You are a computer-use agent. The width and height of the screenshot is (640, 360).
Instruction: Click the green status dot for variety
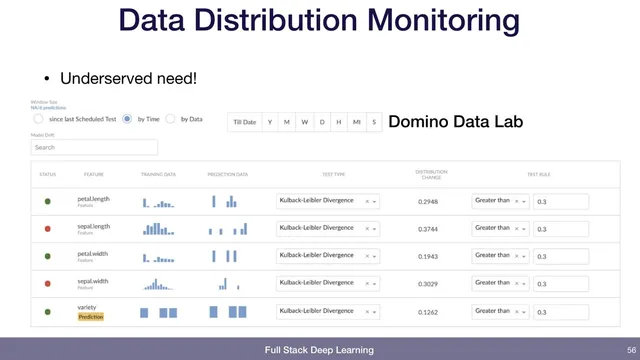(x=48, y=312)
